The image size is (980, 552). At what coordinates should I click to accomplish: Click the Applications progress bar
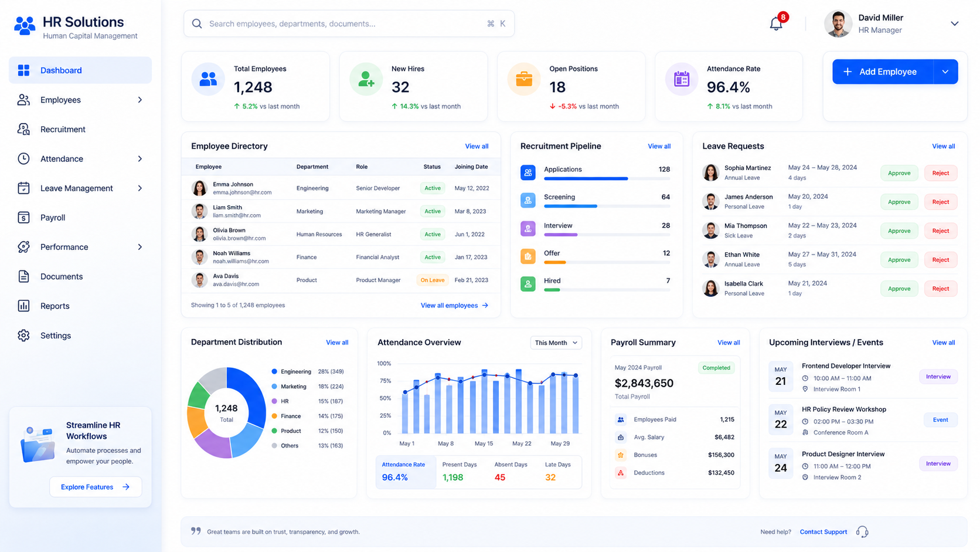tap(607, 178)
